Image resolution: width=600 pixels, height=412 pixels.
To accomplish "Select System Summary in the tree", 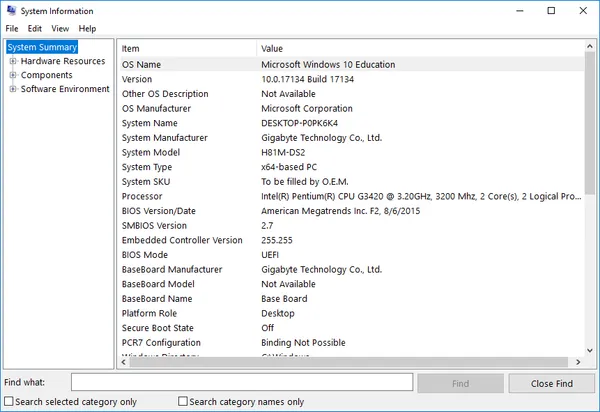I will (41, 47).
